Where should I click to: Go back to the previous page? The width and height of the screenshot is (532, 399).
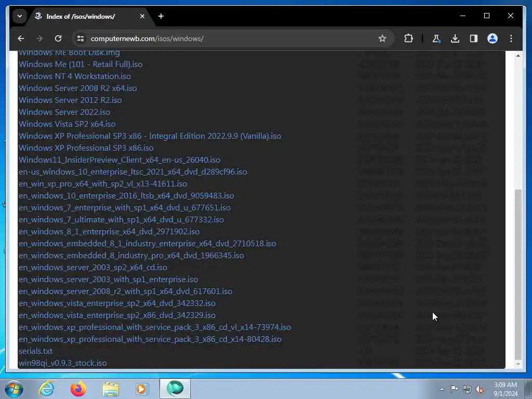[x=21, y=38]
